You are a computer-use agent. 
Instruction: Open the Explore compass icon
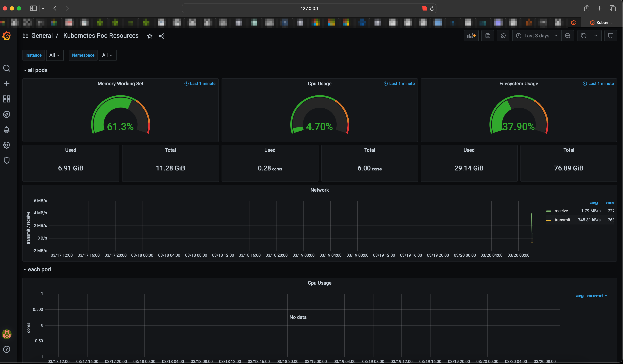coord(7,114)
